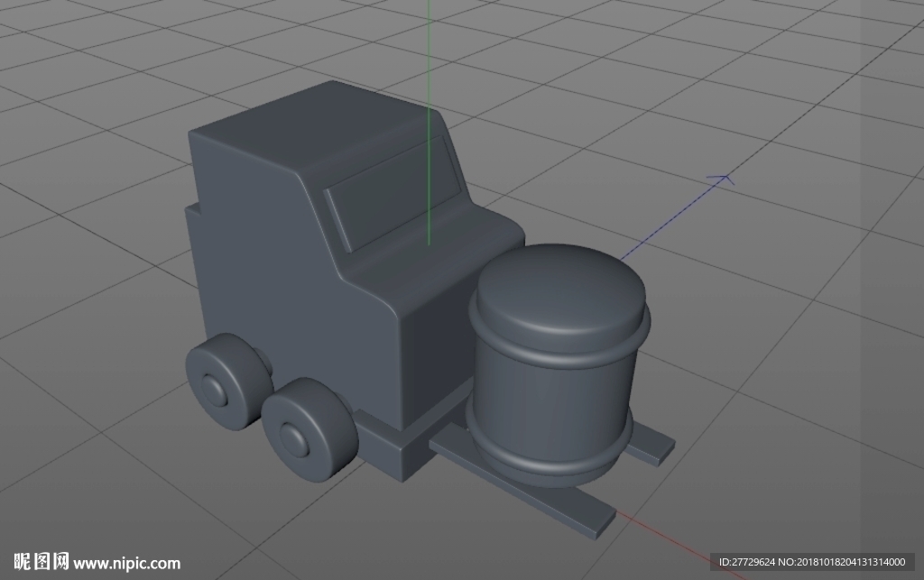Viewport: 924px width, 580px height.
Task: Select the wheel farthest from the barrel
Action: coord(227,382)
